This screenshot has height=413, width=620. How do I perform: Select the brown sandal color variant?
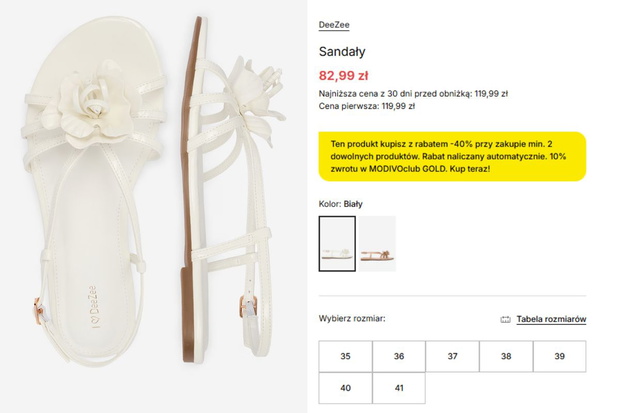click(378, 244)
